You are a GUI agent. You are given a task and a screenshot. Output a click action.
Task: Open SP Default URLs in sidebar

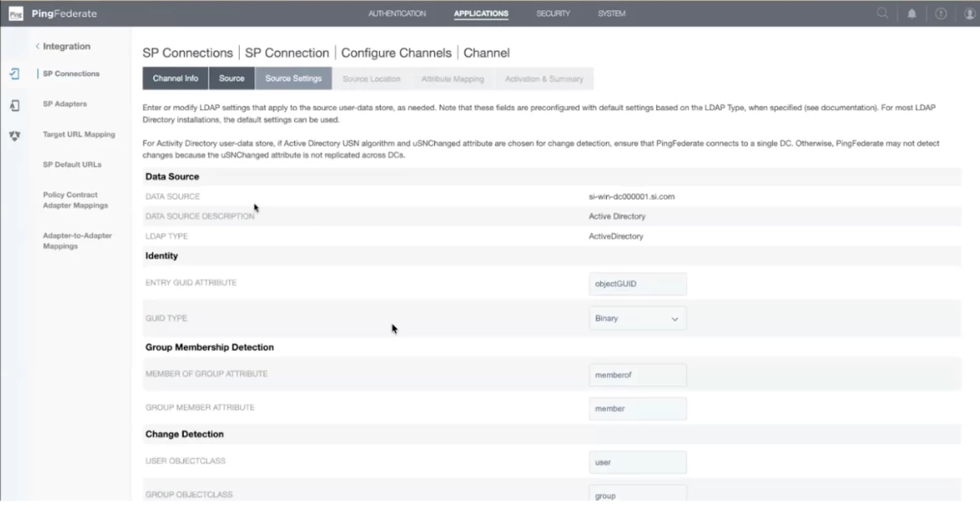tap(72, 165)
